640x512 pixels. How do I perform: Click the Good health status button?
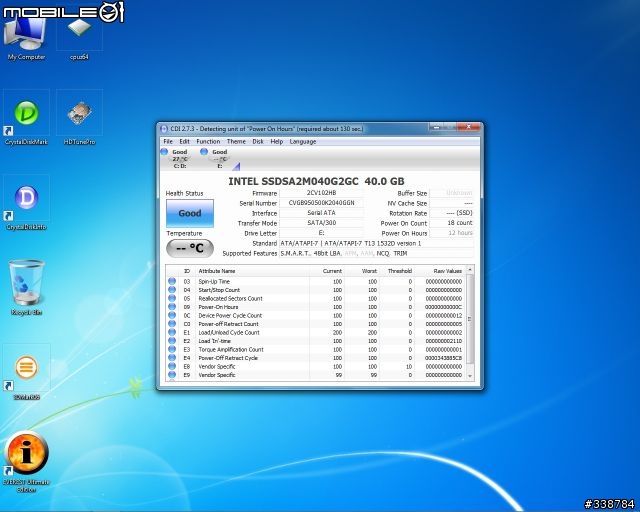(190, 213)
